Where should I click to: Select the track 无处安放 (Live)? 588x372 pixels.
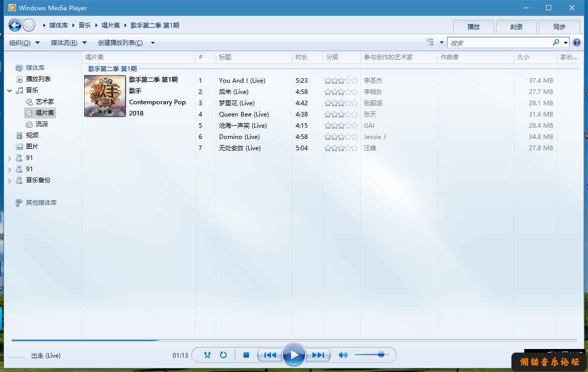[x=239, y=148]
